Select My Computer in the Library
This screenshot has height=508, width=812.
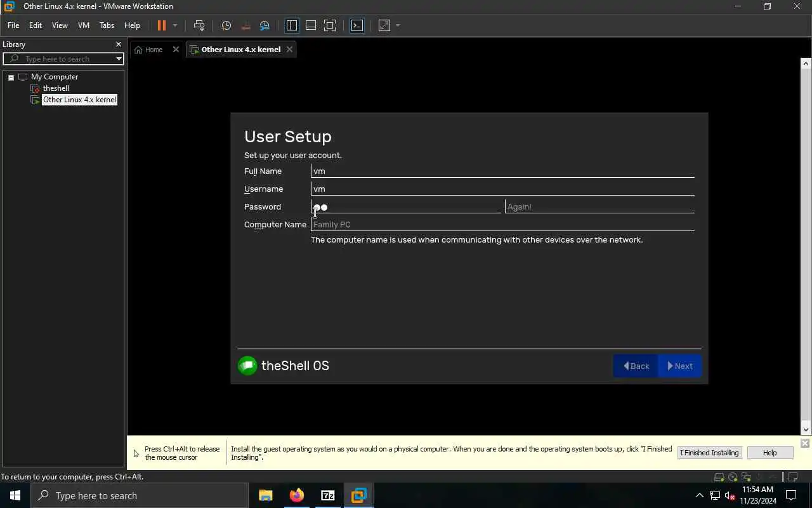pos(55,77)
